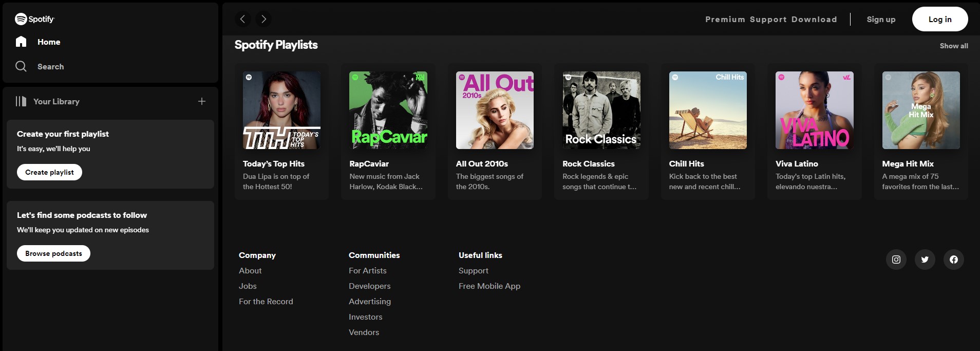This screenshot has height=351, width=980.
Task: Open the Vendors footer link
Action: point(364,332)
